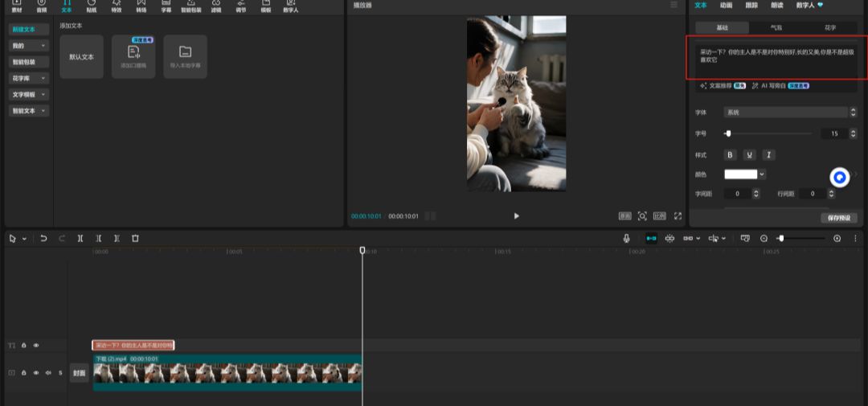The width and height of the screenshot is (868, 406).
Task: Switch to the 跟踪 tracking tab
Action: (751, 5)
